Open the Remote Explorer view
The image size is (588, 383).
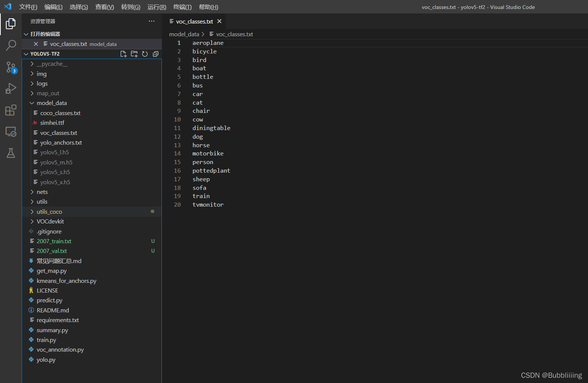click(x=11, y=132)
